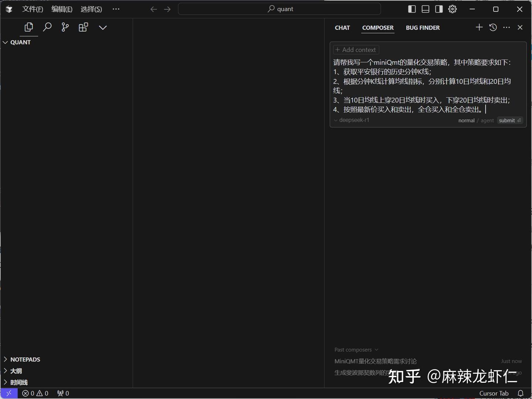Click the ports forwarded status item
The width and height of the screenshot is (532, 399).
tap(63, 393)
